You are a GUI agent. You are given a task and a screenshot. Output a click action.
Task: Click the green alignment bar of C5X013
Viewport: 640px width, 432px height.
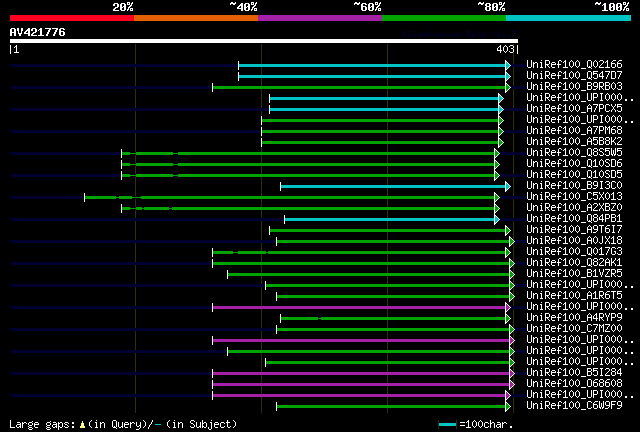click(x=289, y=198)
